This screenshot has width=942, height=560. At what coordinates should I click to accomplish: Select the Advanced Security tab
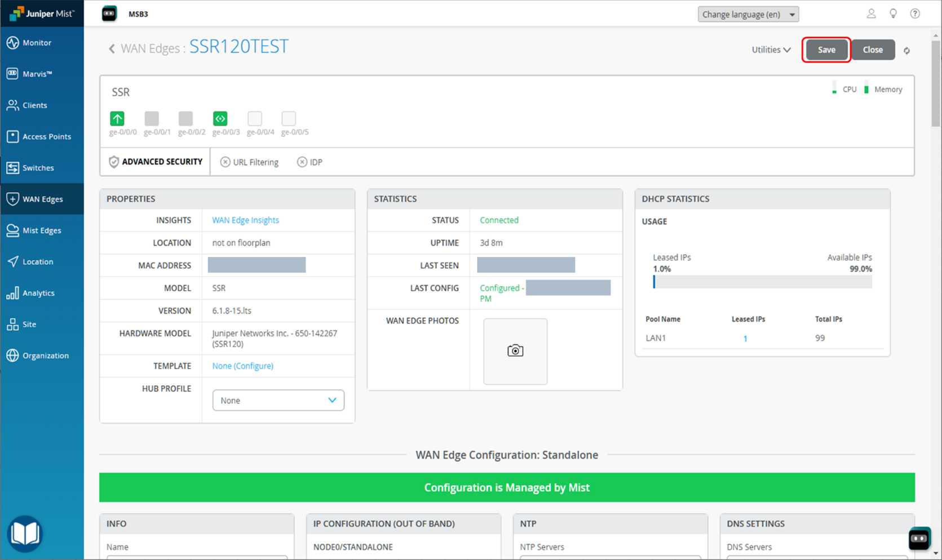156,162
